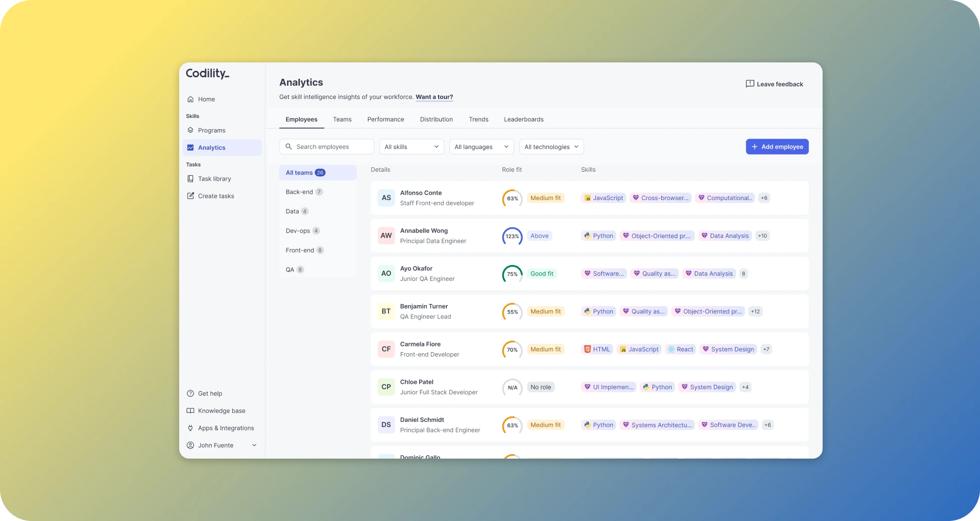Image resolution: width=980 pixels, height=521 pixels.
Task: Click the Search employees input field
Action: [327, 147]
